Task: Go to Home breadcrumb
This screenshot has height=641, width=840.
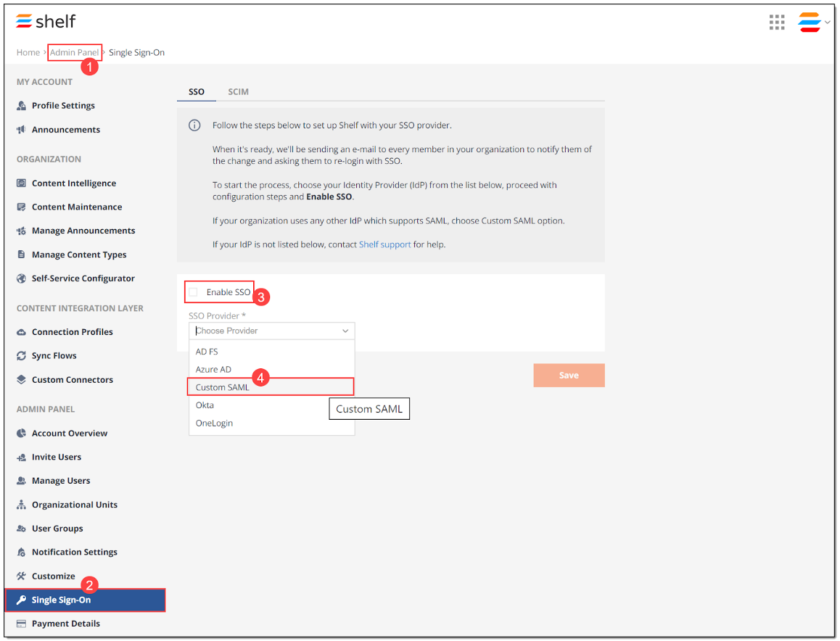Action: point(28,52)
